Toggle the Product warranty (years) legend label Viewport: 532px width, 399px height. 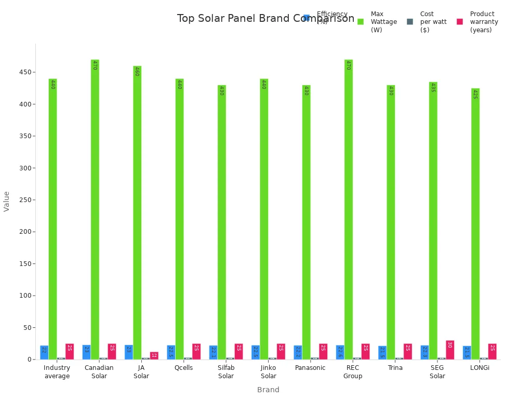(x=484, y=22)
